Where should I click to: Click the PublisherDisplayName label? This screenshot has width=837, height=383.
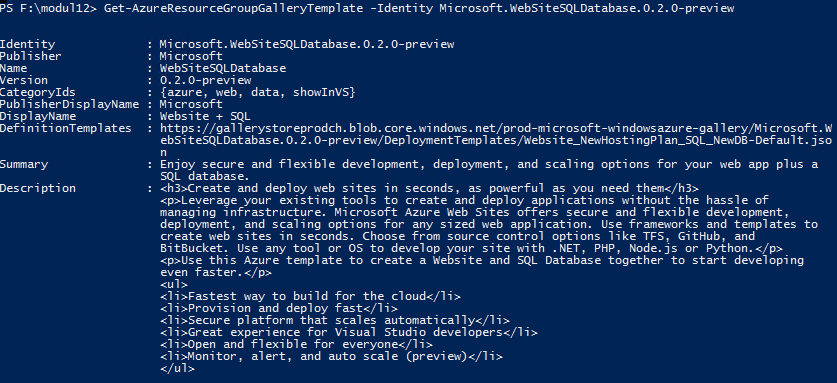pyautogui.click(x=69, y=104)
